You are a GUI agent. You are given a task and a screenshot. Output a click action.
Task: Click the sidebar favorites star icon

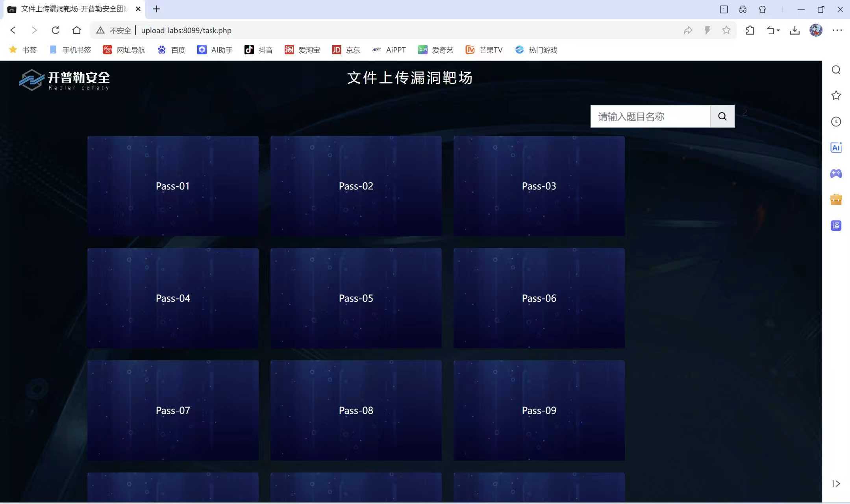[836, 96]
